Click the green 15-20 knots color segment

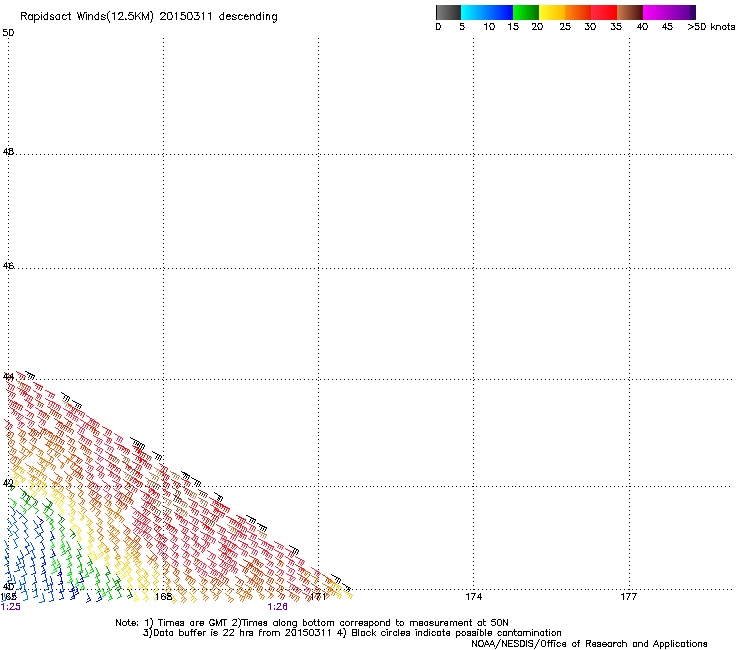tap(526, 12)
